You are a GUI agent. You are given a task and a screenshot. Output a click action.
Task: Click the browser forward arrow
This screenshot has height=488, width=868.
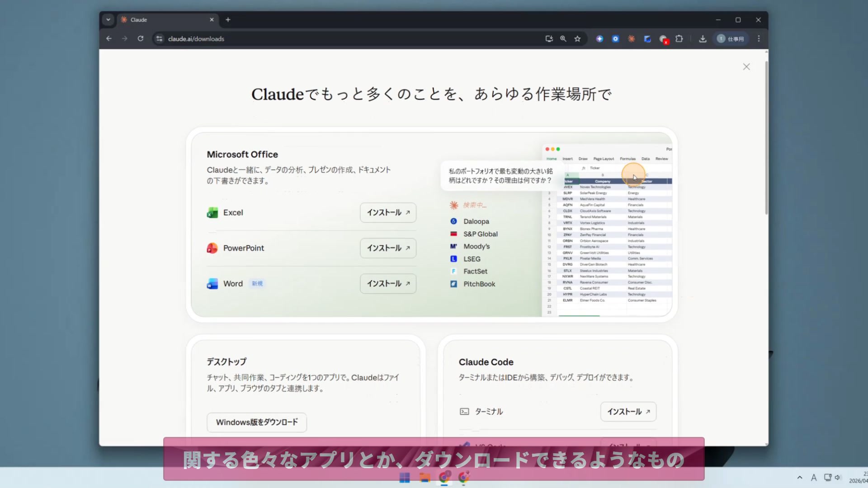125,39
